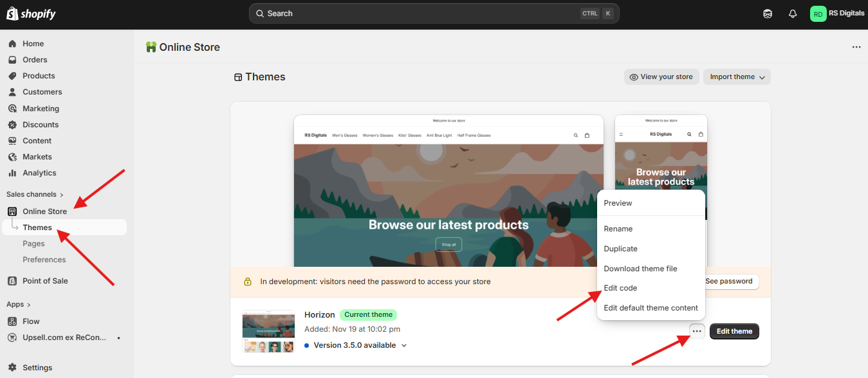Click the Edit theme button

coord(734,332)
